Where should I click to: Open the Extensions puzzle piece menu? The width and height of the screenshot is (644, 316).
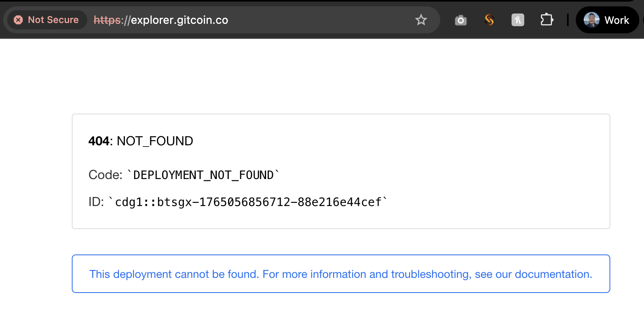(546, 20)
